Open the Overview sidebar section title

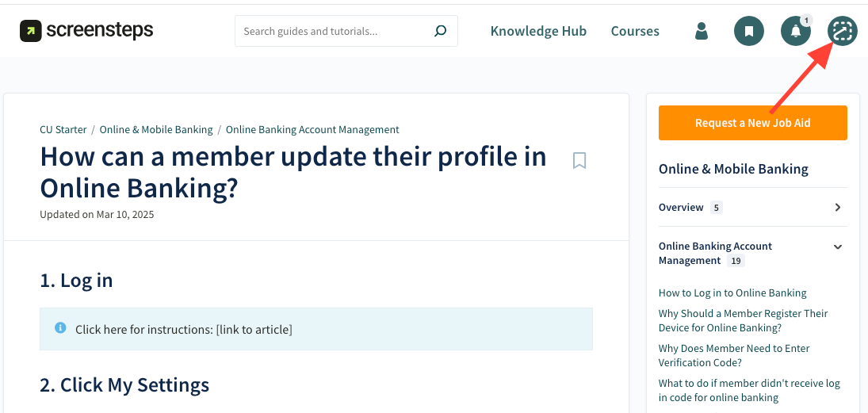click(x=681, y=208)
